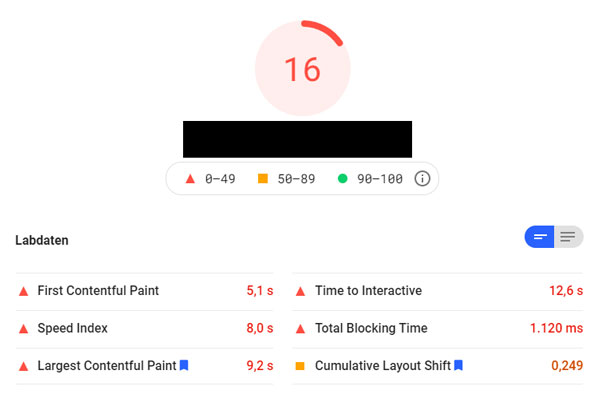Image resolution: width=600 pixels, height=412 pixels.
Task: Click the red triangle before Time to Interactive
Action: coord(299,291)
